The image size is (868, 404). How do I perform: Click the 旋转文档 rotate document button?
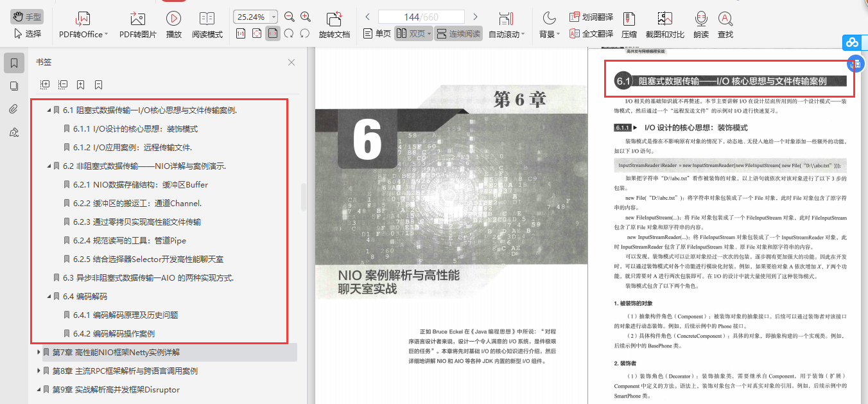pyautogui.click(x=334, y=24)
